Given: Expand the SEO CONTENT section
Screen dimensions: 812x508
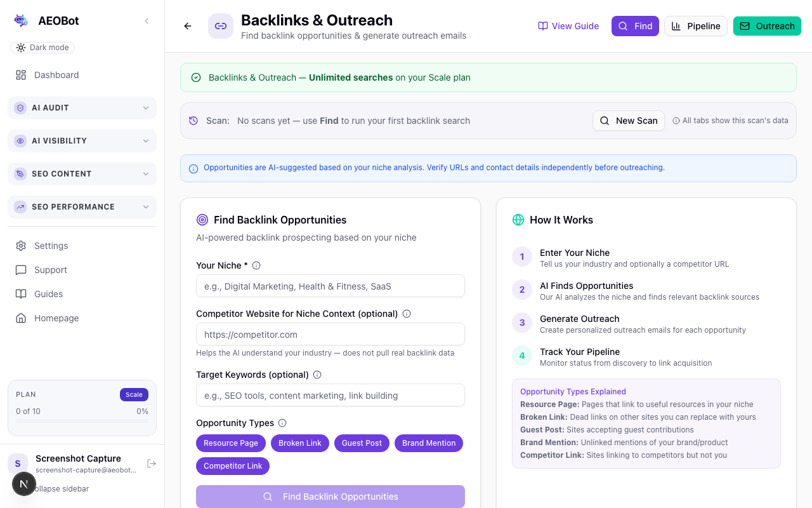Looking at the screenshot, I should 82,174.
